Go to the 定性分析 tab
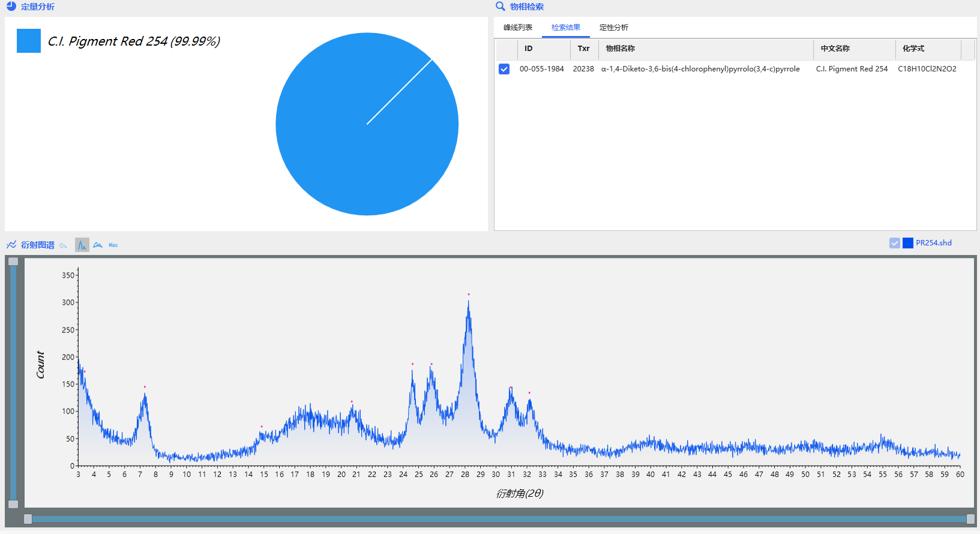 point(614,28)
